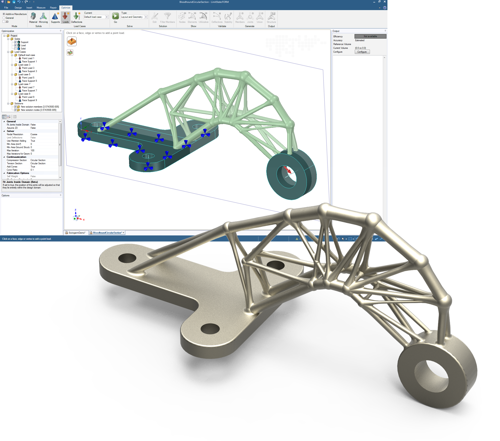Click the Undo icon in quick access toolbar
Image resolution: width=500 pixels, height=441 pixels.
pos(19,2)
